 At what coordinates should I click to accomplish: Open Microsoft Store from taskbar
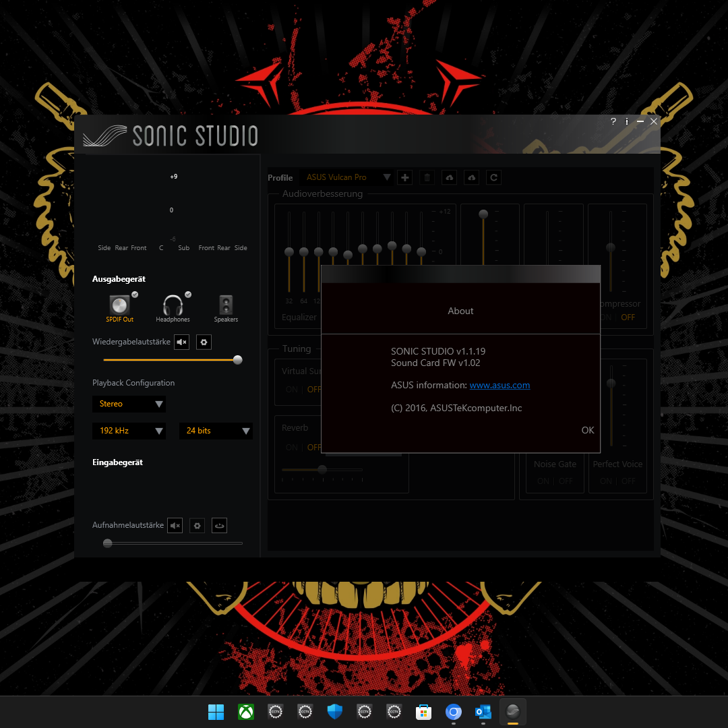click(x=423, y=711)
